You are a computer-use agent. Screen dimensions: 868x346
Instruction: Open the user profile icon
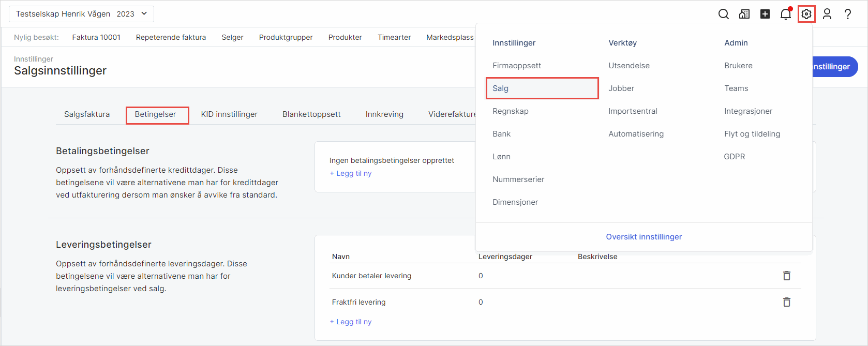click(827, 14)
